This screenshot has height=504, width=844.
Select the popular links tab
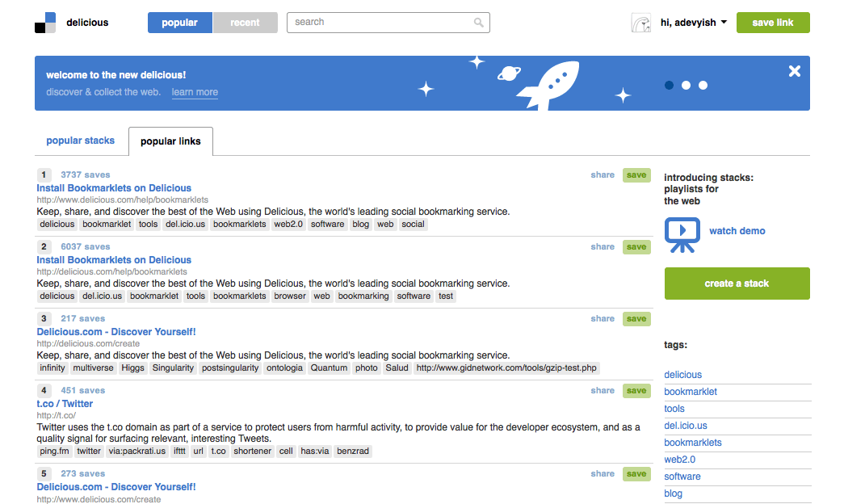[170, 141]
